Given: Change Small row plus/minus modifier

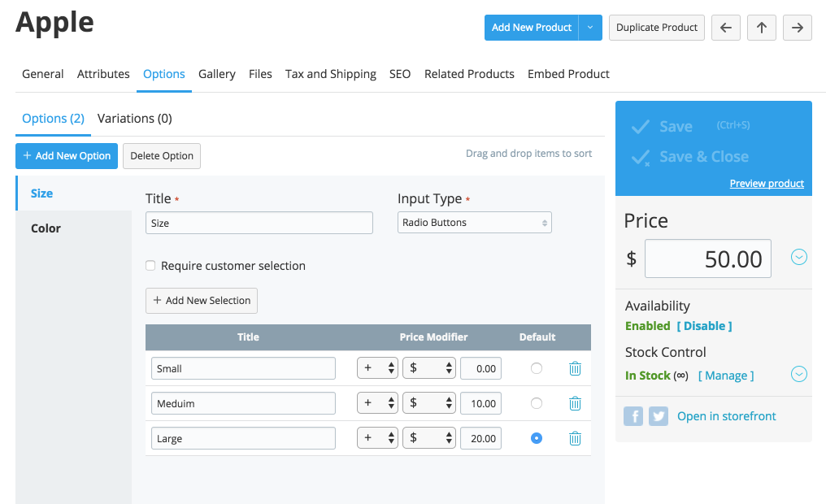Looking at the screenshot, I should tap(378, 368).
